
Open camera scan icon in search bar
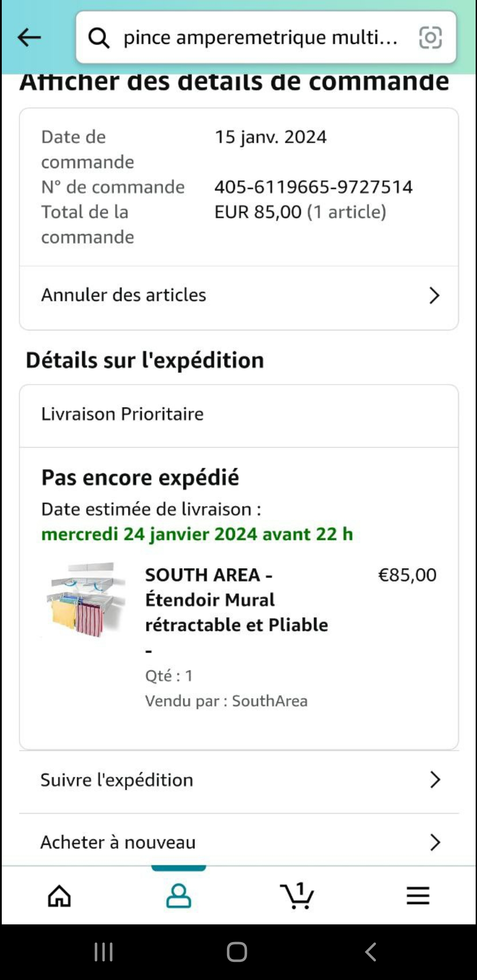point(430,38)
